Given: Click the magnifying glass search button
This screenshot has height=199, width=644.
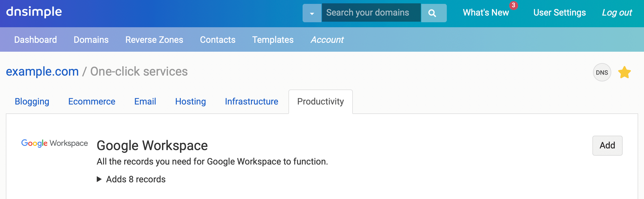Looking at the screenshot, I should coord(433,13).
